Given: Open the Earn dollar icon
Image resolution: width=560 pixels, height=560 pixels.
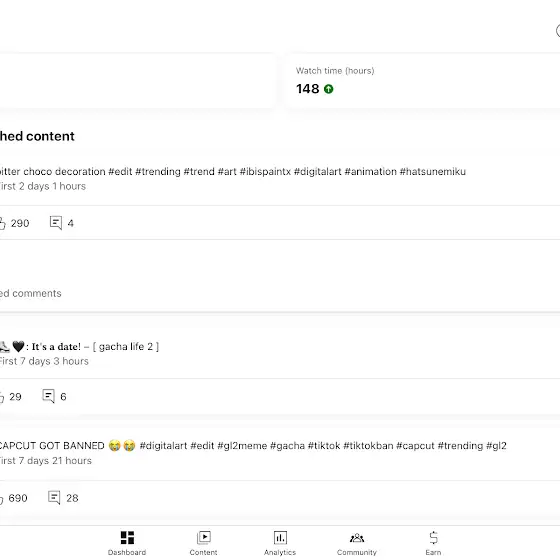Looking at the screenshot, I should (x=433, y=538).
